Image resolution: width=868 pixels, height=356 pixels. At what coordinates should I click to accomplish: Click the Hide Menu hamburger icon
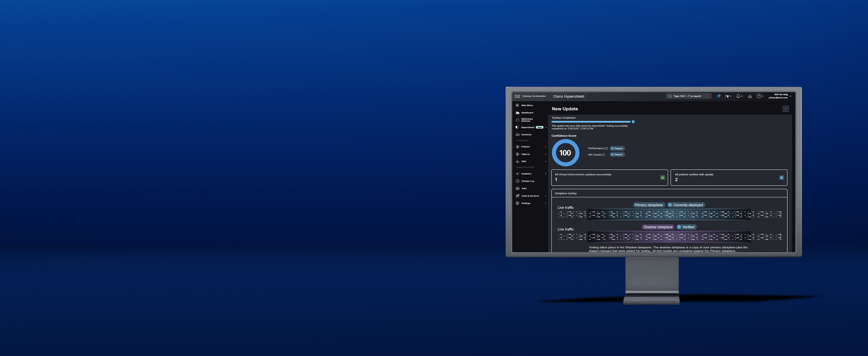pos(517,105)
